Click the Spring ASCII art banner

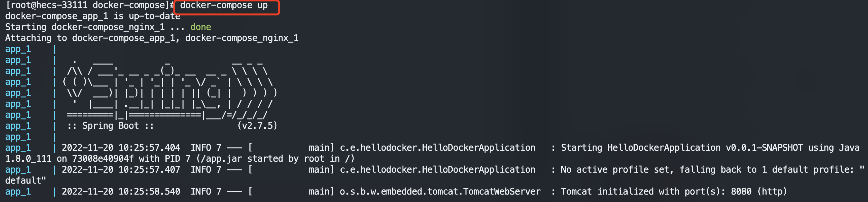(x=169, y=87)
